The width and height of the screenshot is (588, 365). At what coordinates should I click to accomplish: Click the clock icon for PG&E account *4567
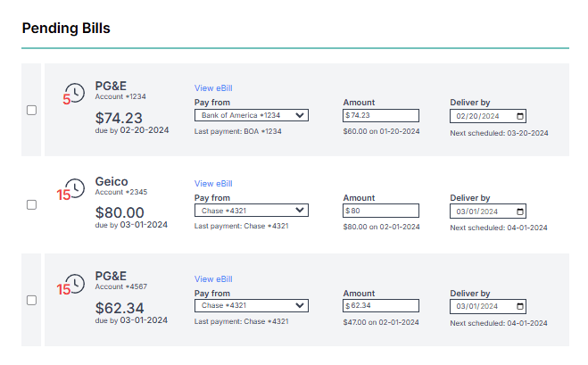coord(76,284)
